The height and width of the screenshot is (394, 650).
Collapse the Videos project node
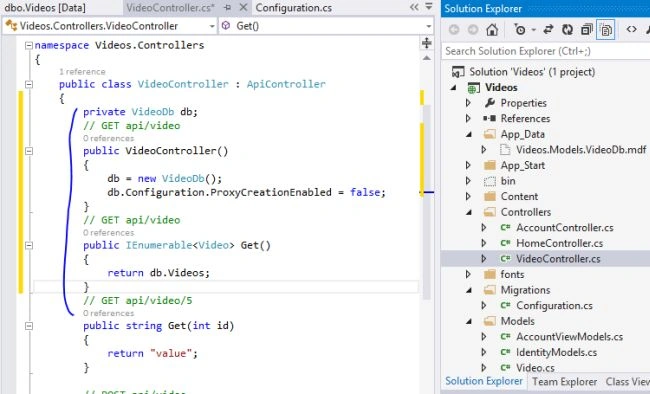point(454,88)
